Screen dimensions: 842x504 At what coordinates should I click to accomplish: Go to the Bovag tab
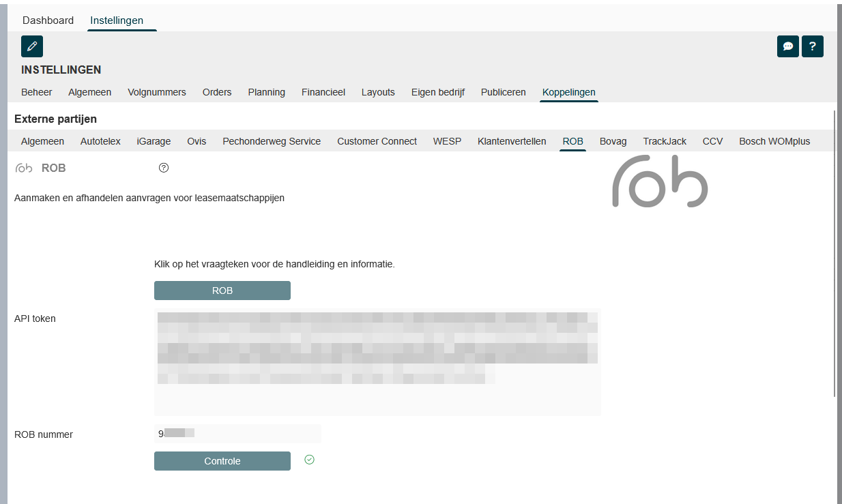click(613, 141)
